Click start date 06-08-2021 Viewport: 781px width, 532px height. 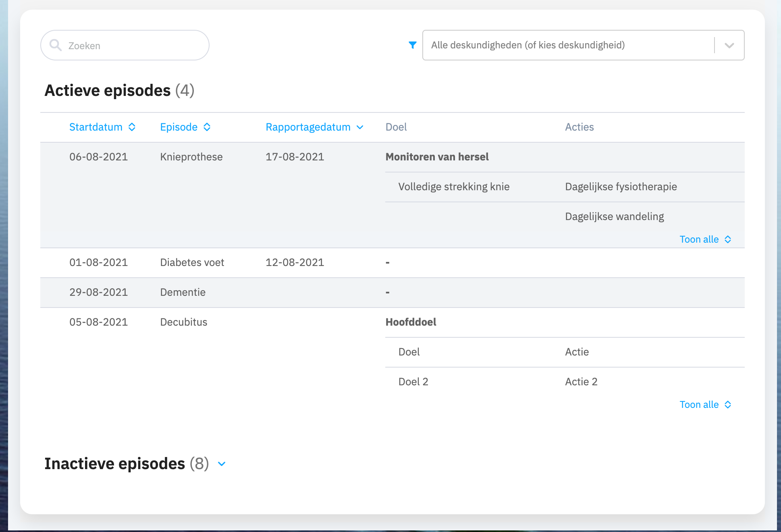(x=99, y=157)
